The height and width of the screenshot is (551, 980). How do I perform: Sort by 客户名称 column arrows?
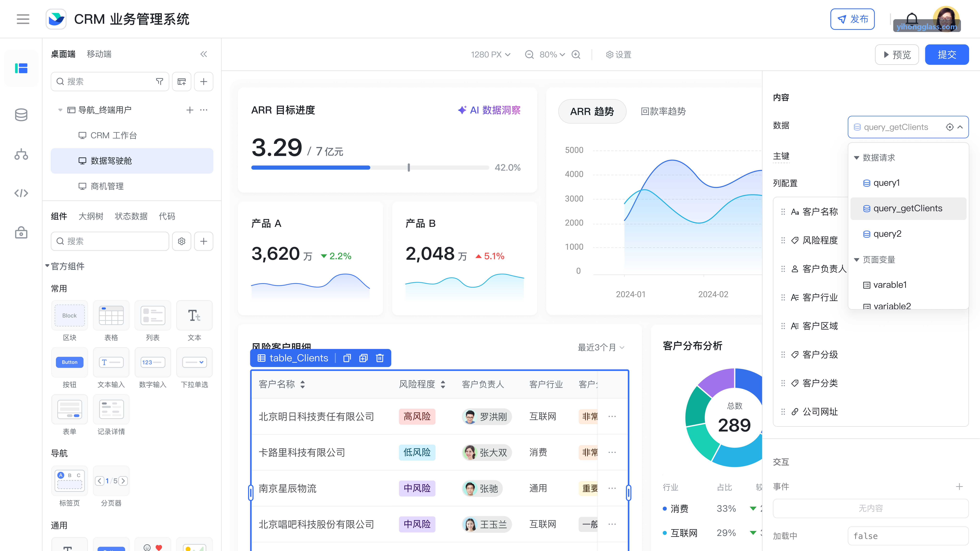tap(303, 385)
